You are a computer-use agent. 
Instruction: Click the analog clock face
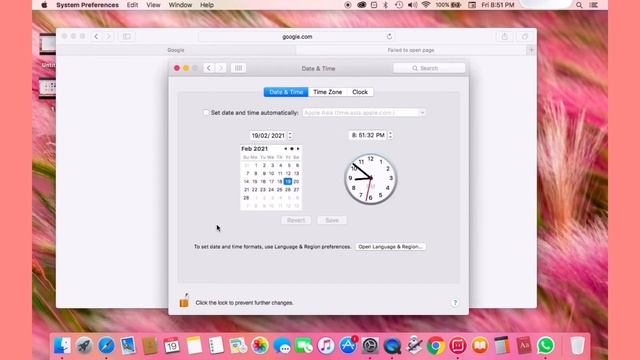pos(371,178)
